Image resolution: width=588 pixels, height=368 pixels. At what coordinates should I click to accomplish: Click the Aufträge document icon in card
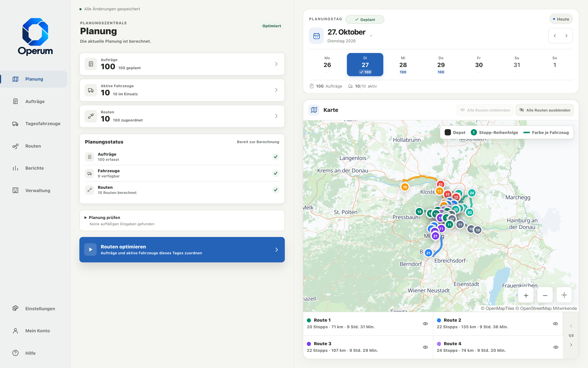91,64
